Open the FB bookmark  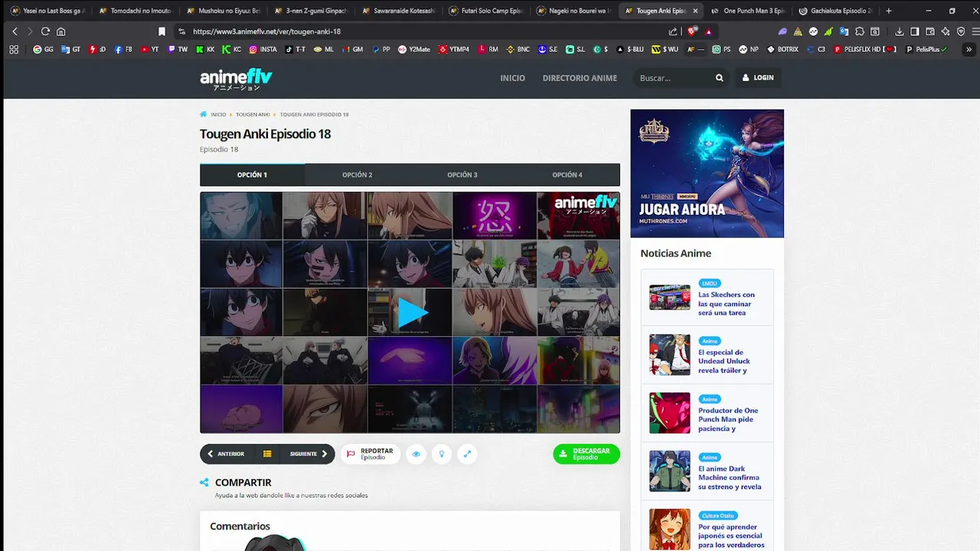tap(123, 49)
